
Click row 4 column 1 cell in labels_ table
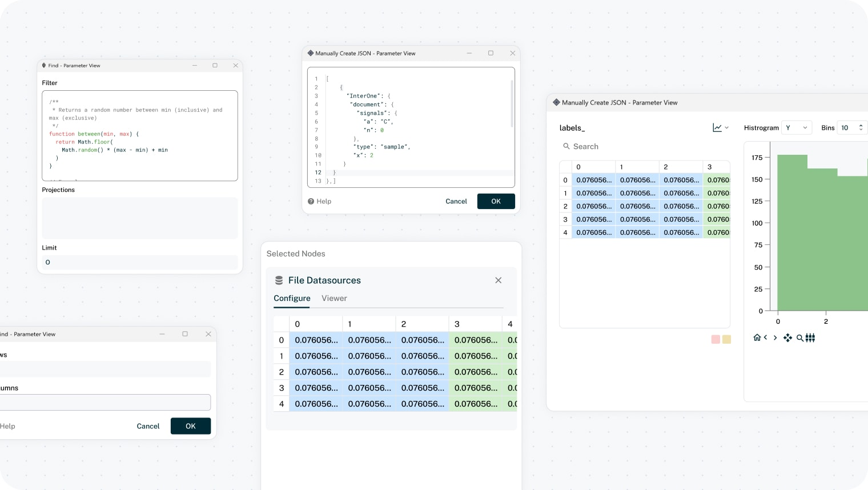pos(637,232)
